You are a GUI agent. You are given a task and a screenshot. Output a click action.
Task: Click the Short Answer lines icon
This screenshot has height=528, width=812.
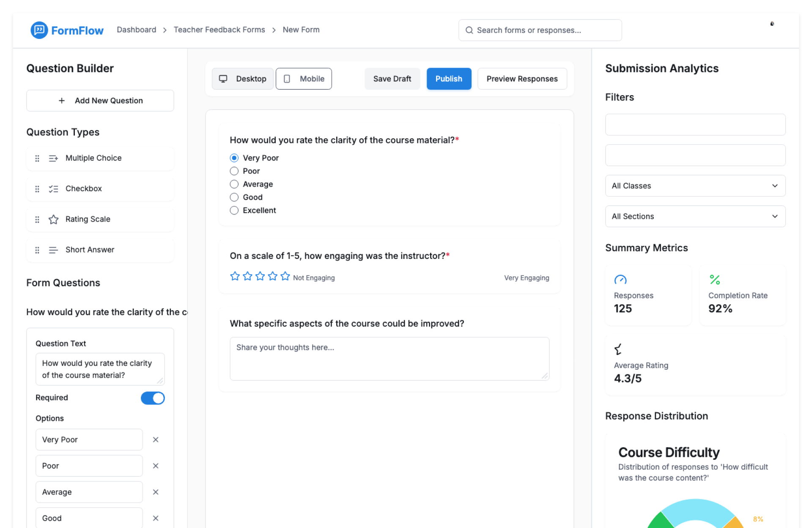53,250
